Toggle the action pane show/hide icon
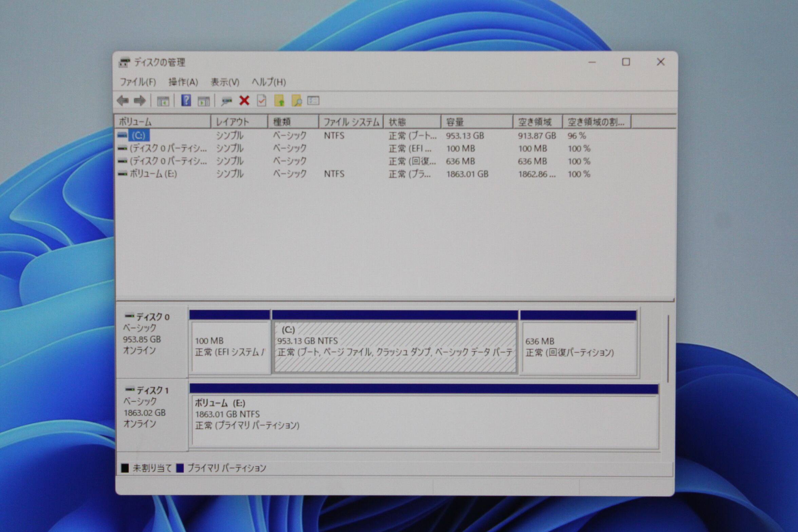This screenshot has height=532, width=798. tap(204, 101)
